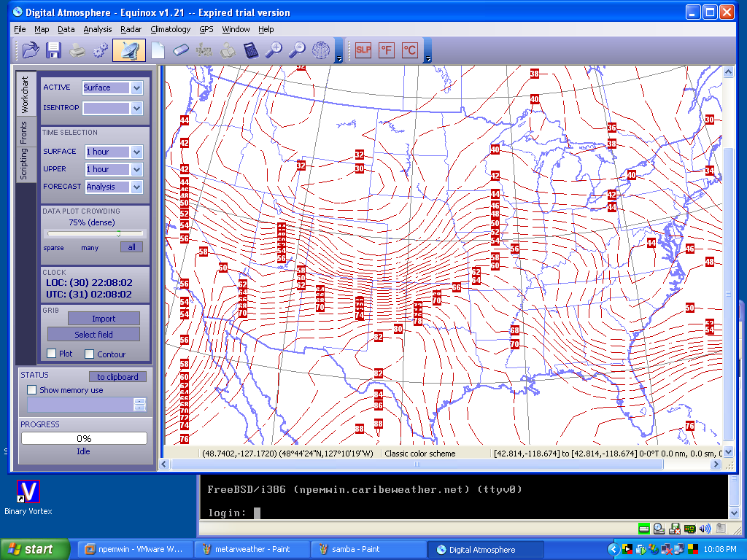Screen dimensions: 747x560
Task: Open the SURFACE 1 hour dropdown
Action: [136, 152]
